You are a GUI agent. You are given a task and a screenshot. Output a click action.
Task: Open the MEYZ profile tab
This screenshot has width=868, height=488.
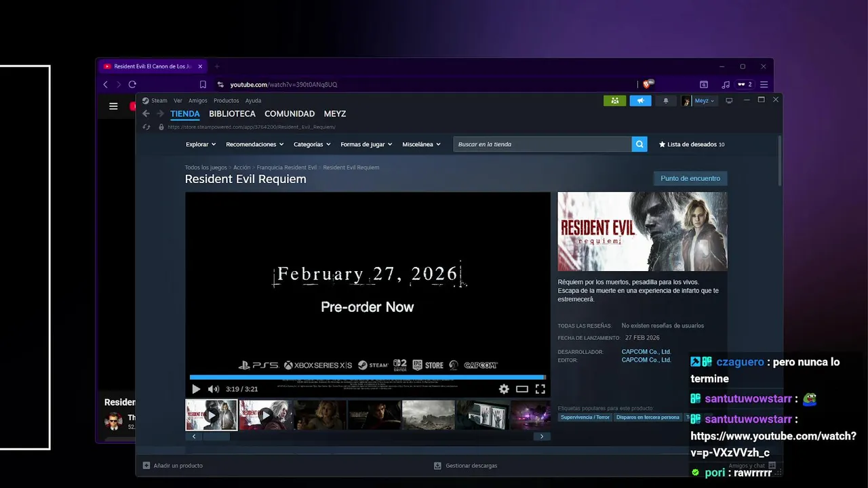[x=335, y=114]
